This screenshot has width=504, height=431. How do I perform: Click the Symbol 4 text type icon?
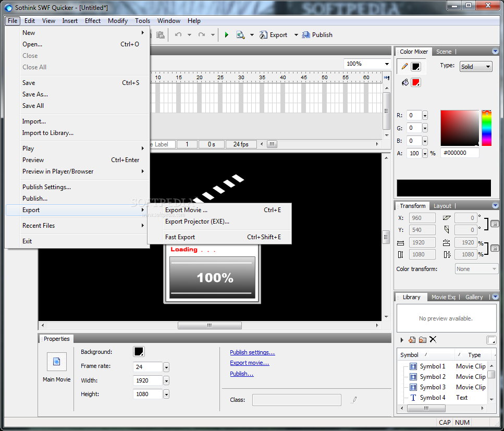(413, 398)
